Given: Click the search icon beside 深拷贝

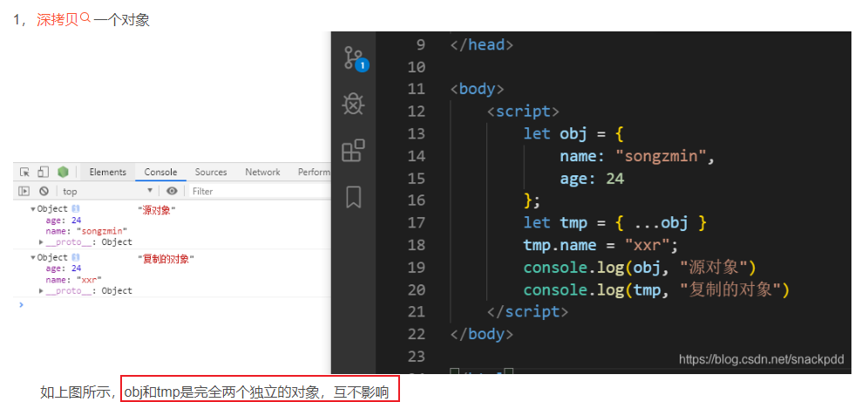Looking at the screenshot, I should [85, 17].
